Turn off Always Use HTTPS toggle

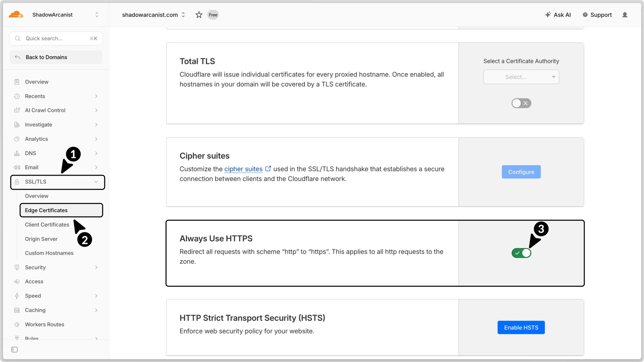coord(521,253)
